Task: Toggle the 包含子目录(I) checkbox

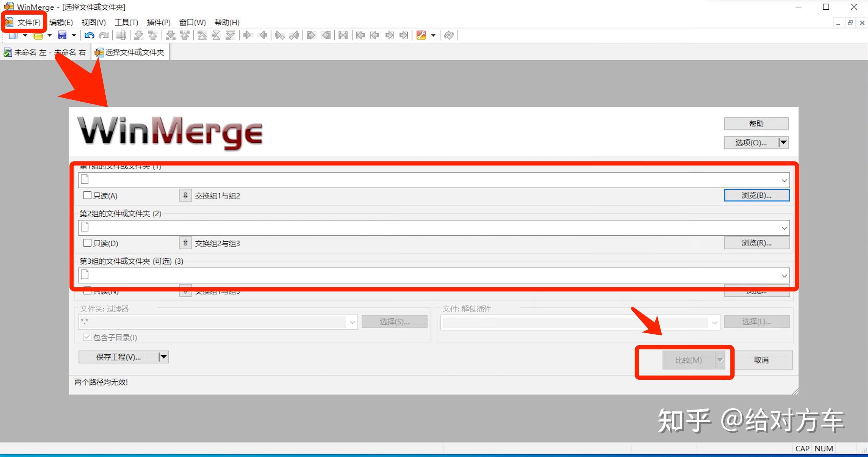Action: pyautogui.click(x=87, y=337)
